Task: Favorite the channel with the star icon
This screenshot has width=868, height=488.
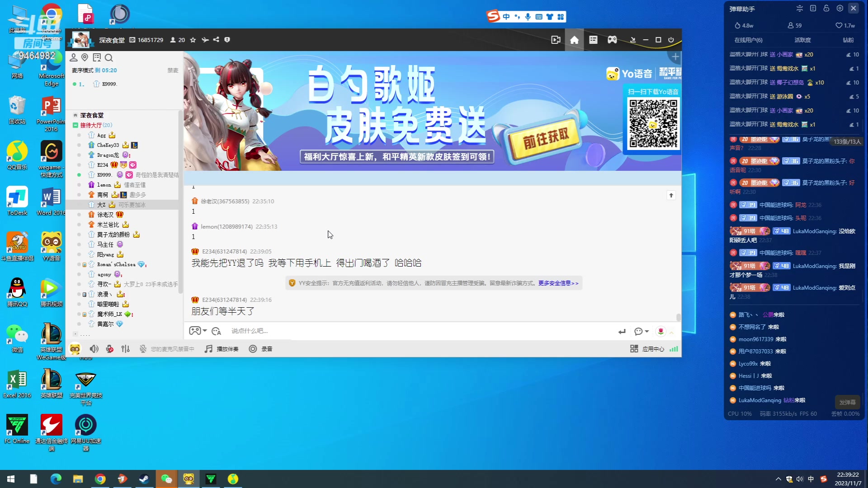Action: tap(193, 40)
